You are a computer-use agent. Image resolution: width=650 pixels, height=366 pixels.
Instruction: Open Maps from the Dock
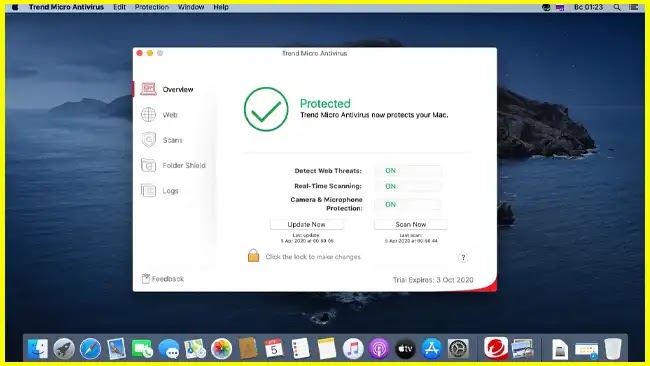point(195,348)
